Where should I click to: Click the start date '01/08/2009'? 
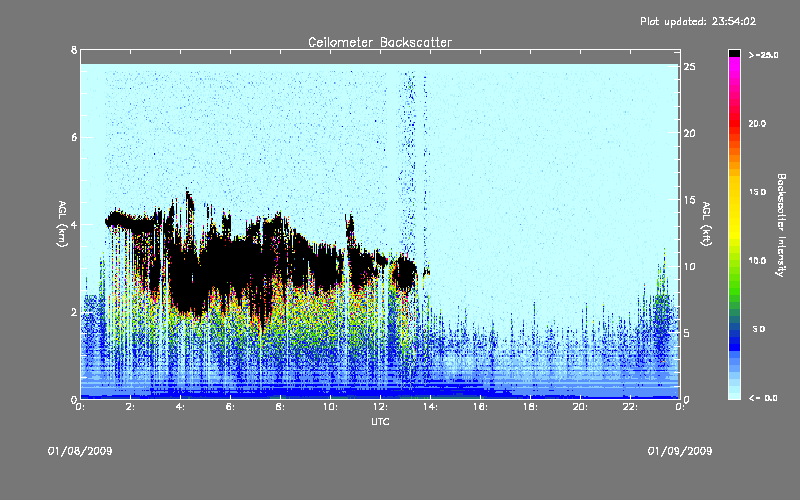(x=80, y=451)
